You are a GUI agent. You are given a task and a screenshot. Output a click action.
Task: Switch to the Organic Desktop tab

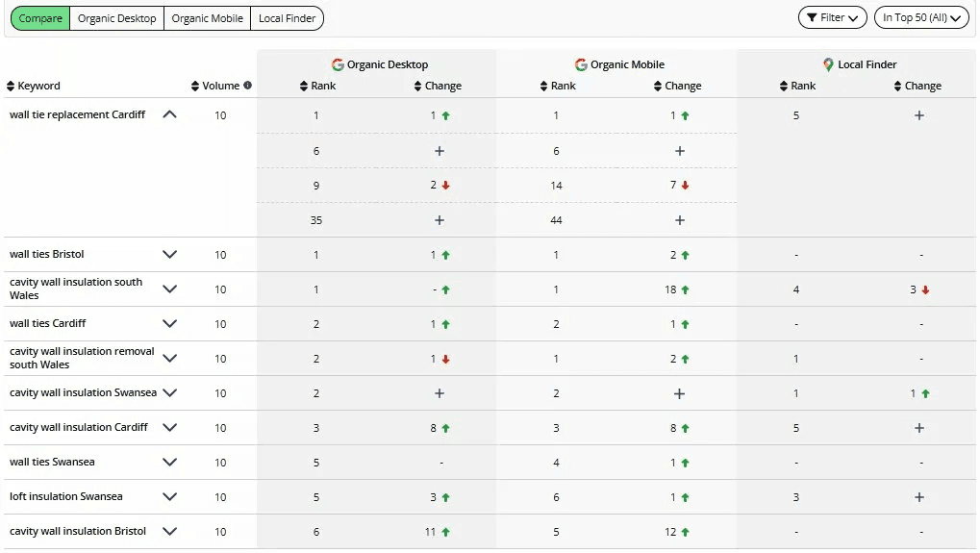point(117,18)
